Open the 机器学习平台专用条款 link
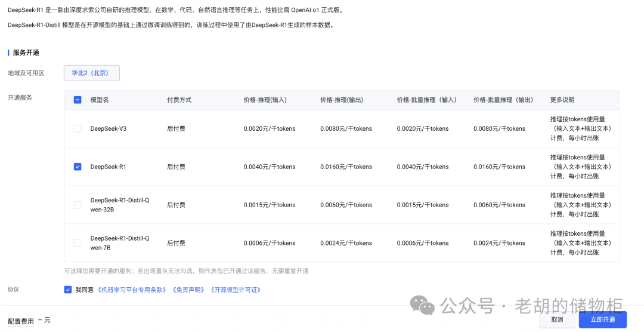644x332 pixels. pyautogui.click(x=132, y=290)
